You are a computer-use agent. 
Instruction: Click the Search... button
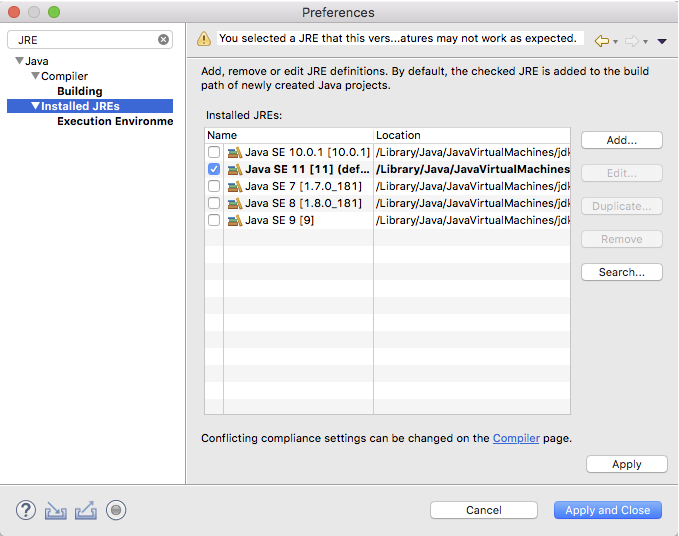(621, 272)
